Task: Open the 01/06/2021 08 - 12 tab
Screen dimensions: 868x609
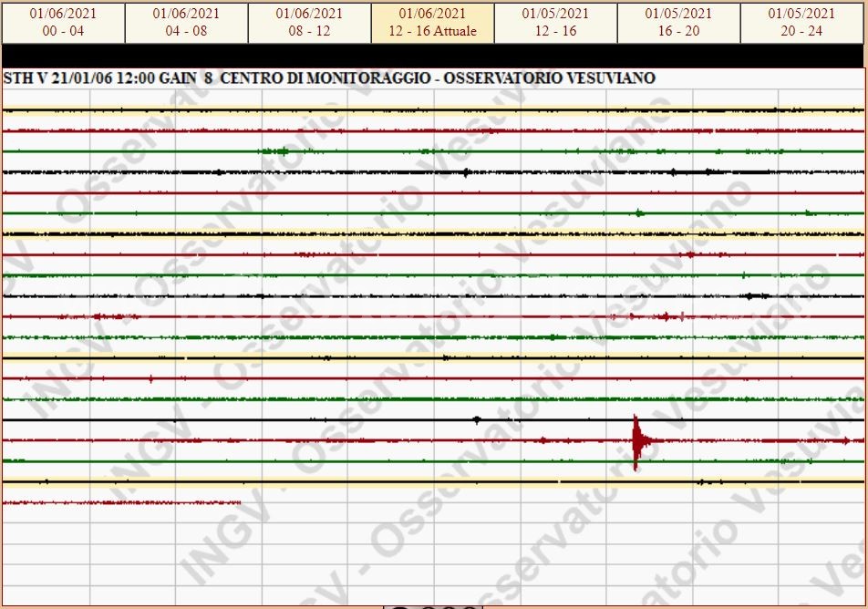Action: coord(309,23)
